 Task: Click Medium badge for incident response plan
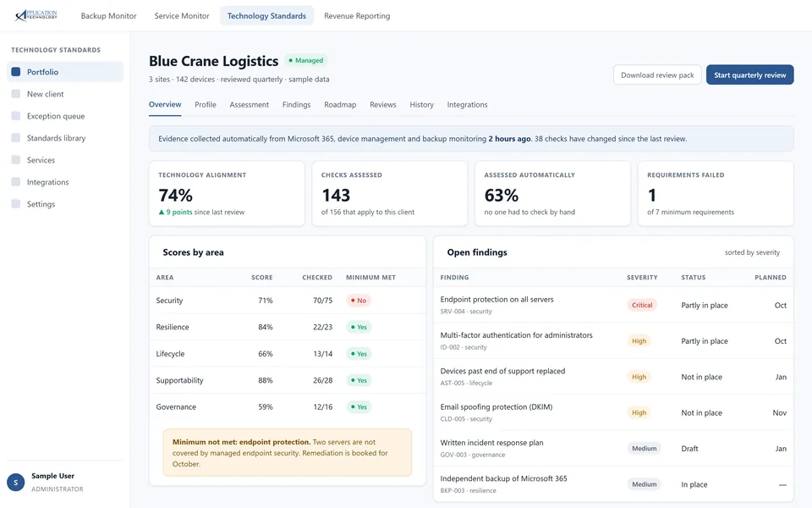point(644,449)
